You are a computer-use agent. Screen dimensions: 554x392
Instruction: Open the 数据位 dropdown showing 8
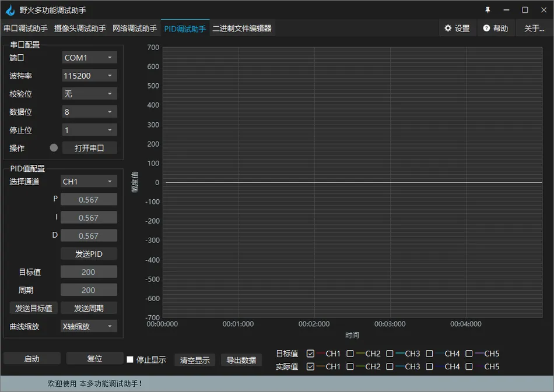(x=89, y=112)
